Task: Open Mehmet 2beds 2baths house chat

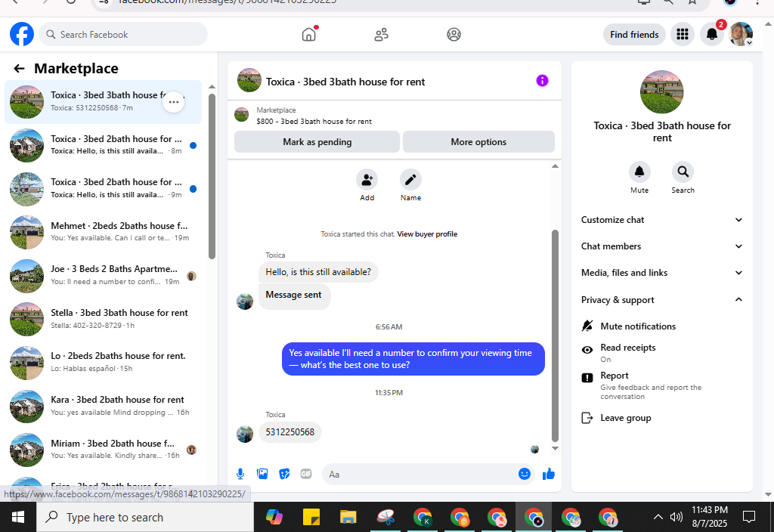Action: pos(103,233)
